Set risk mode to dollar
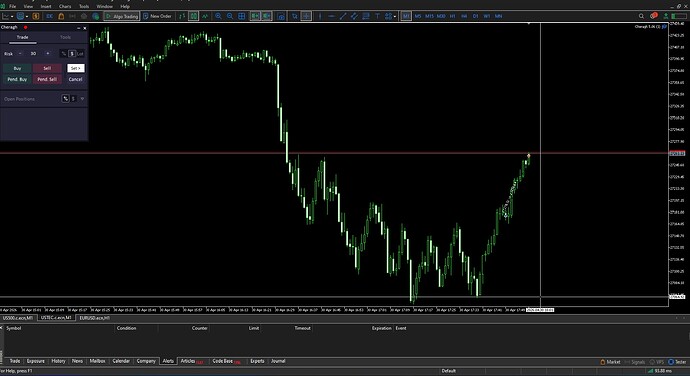The height and width of the screenshot is (376, 690). click(x=72, y=54)
